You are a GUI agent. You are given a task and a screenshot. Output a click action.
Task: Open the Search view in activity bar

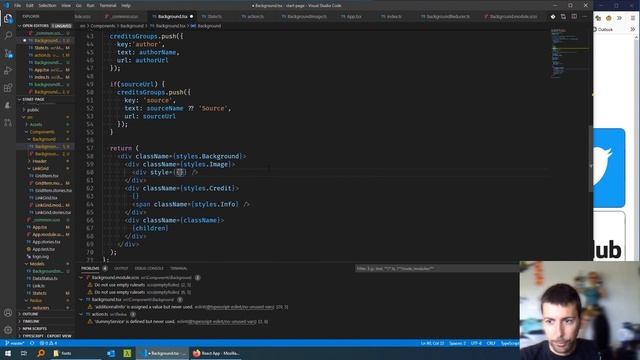pyautogui.click(x=8, y=36)
